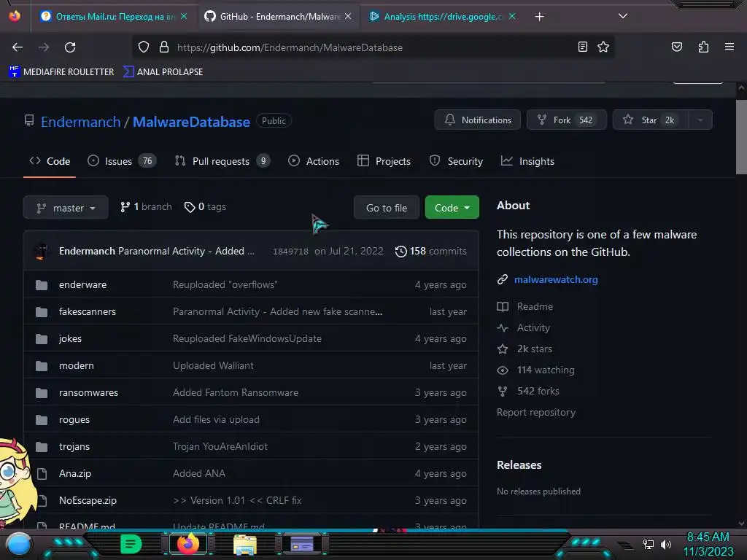Expand the list all tabs chevron
747x560 pixels.
[x=623, y=16]
